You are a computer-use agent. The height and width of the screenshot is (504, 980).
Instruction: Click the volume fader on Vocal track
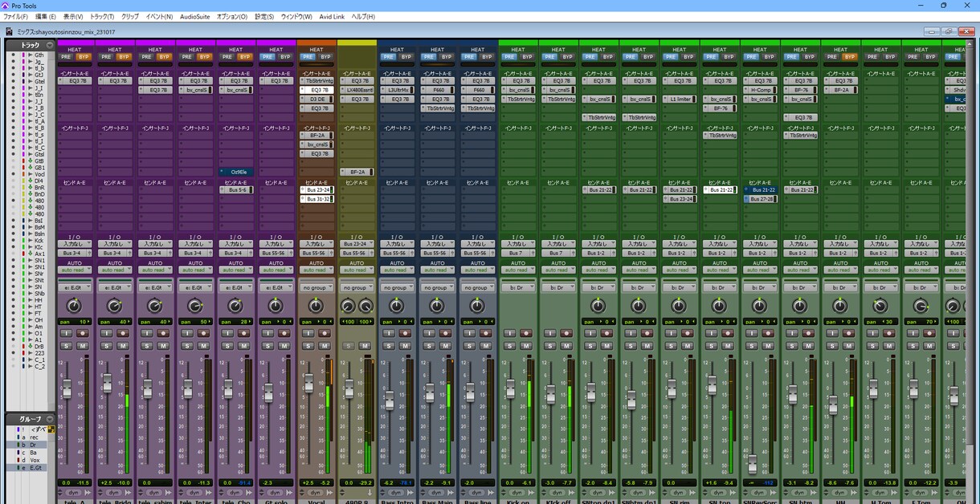[x=308, y=384]
